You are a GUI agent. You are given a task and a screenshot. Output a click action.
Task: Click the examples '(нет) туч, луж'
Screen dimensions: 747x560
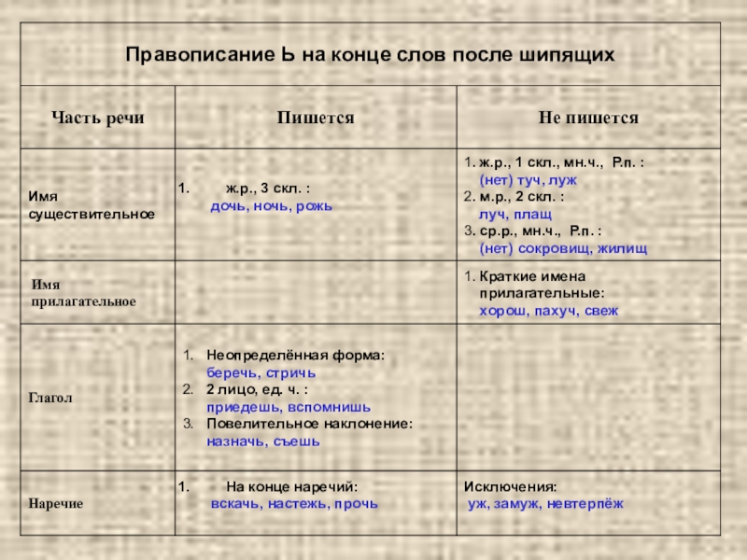pos(528,180)
